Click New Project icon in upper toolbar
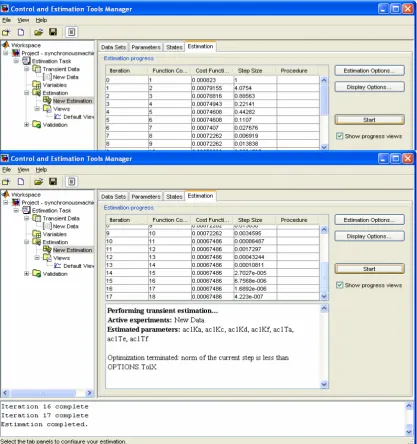417x444 pixels. coord(6,32)
